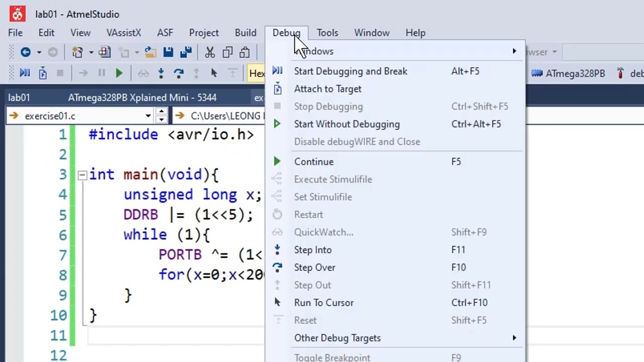
Task: Switch to ATmega328PB Xplained Mini tab
Action: (x=142, y=98)
